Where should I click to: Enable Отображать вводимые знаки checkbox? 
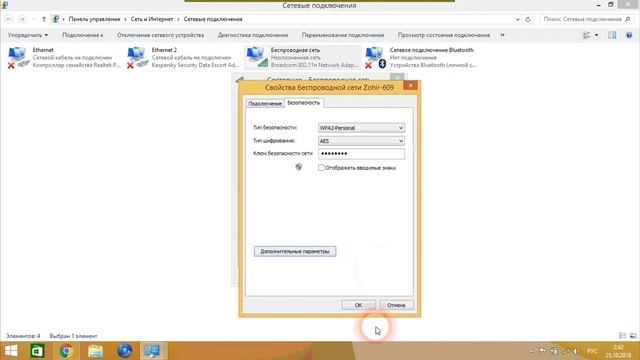(x=321, y=168)
